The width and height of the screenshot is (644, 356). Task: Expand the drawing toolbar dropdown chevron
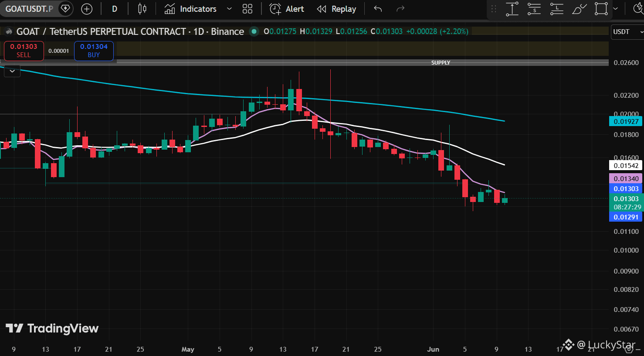pos(615,9)
